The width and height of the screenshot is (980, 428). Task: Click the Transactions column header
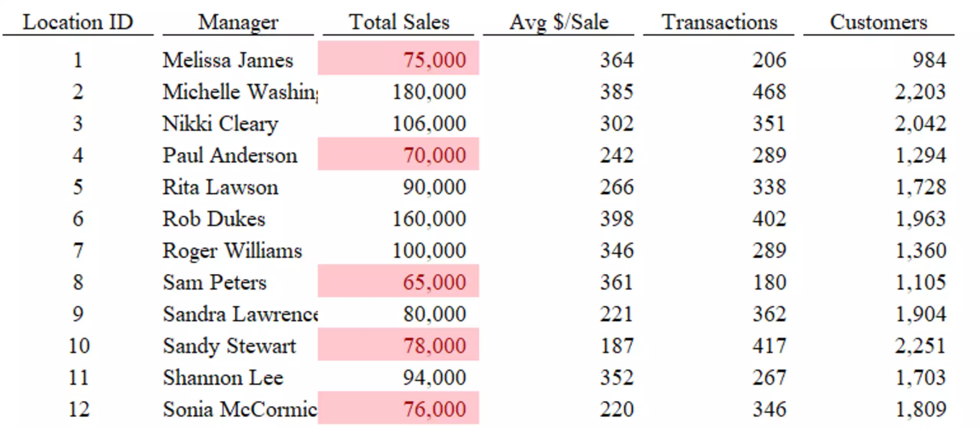719,22
